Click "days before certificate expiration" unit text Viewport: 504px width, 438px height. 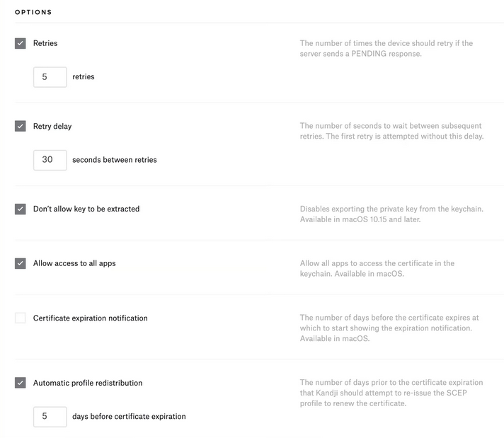pyautogui.click(x=129, y=417)
